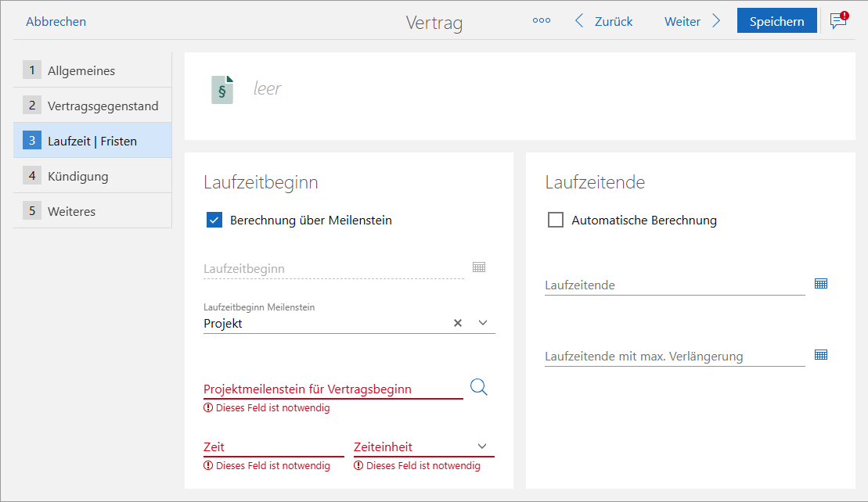Click into the Zeit input field
The image size is (868, 502).
click(x=258, y=446)
